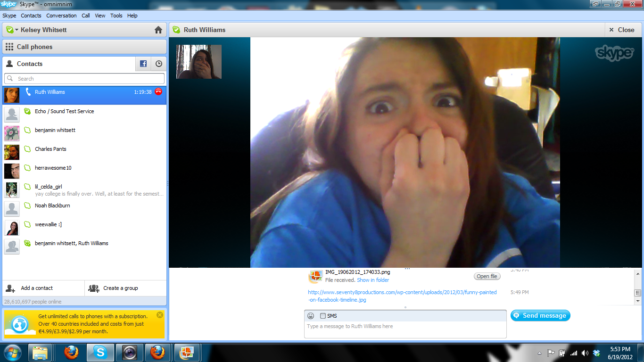Open the Tools menu

coord(116,16)
